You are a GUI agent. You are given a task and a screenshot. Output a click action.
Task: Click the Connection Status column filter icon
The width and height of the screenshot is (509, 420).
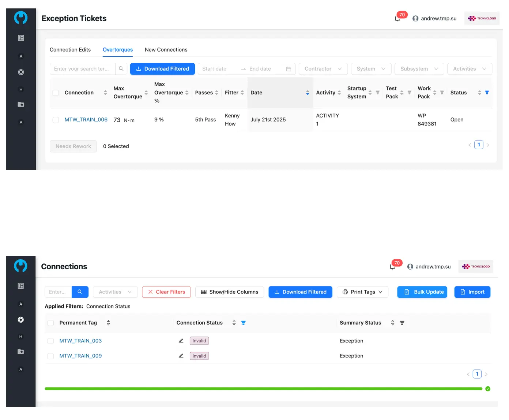tap(243, 323)
